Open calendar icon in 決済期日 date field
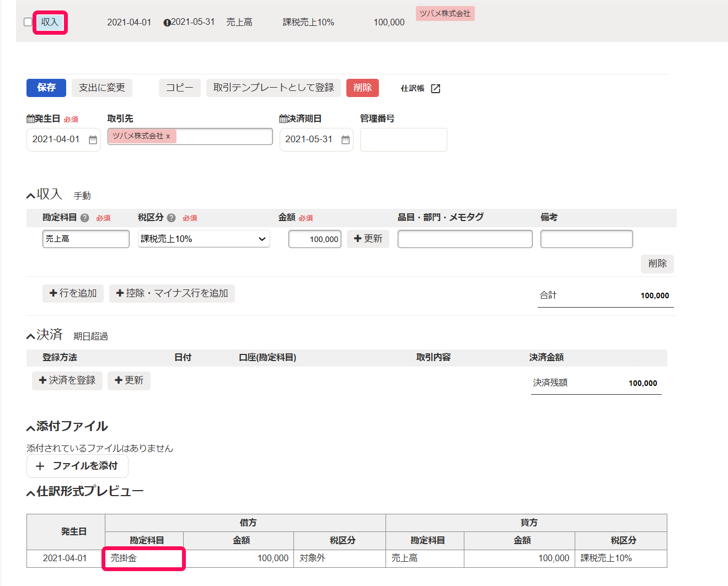 point(345,139)
